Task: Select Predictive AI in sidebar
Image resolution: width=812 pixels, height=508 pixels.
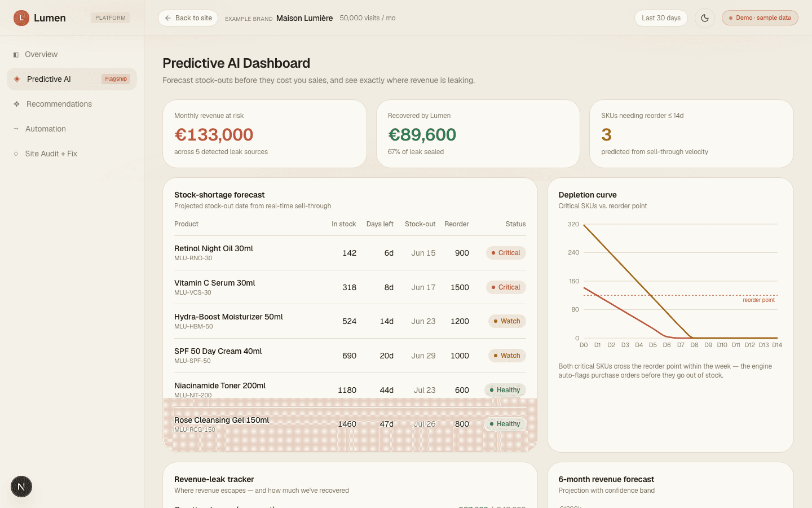Action: pyautogui.click(x=72, y=79)
